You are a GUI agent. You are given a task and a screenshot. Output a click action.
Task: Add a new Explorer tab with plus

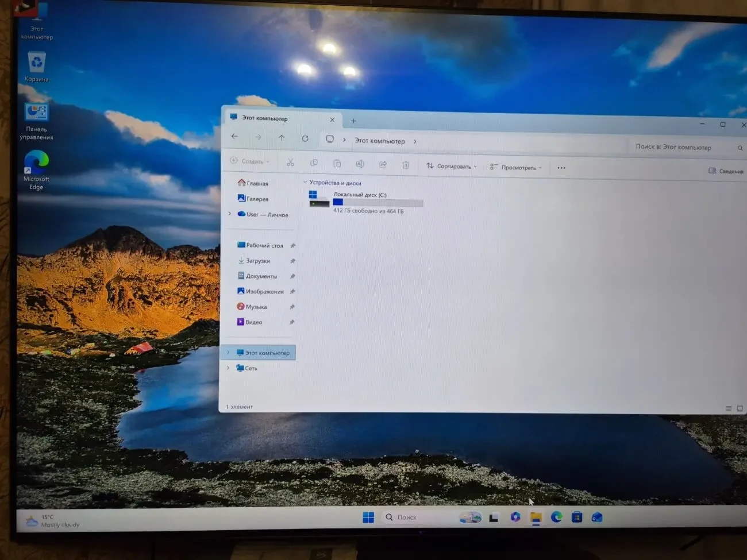[x=353, y=121]
